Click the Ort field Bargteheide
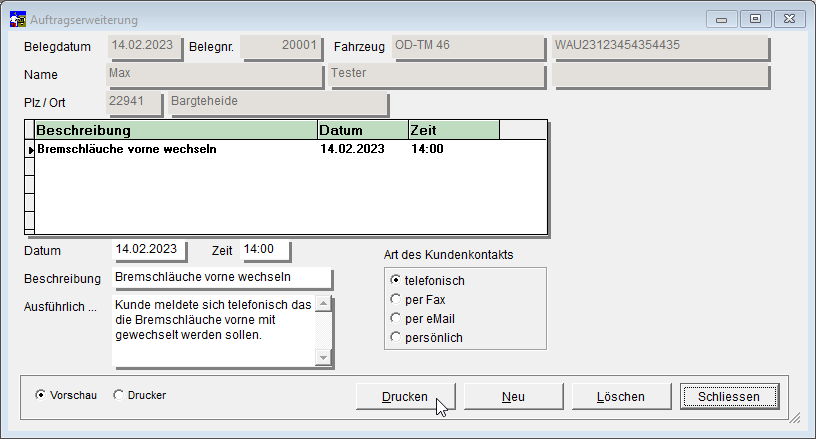The width and height of the screenshot is (816, 439). click(x=278, y=102)
